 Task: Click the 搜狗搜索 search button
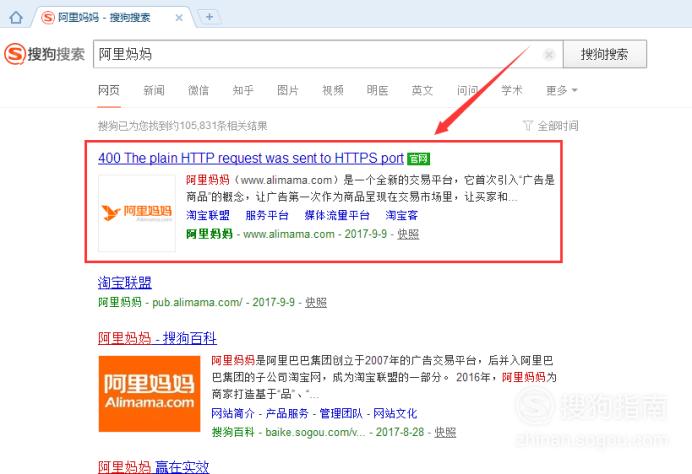click(x=605, y=54)
